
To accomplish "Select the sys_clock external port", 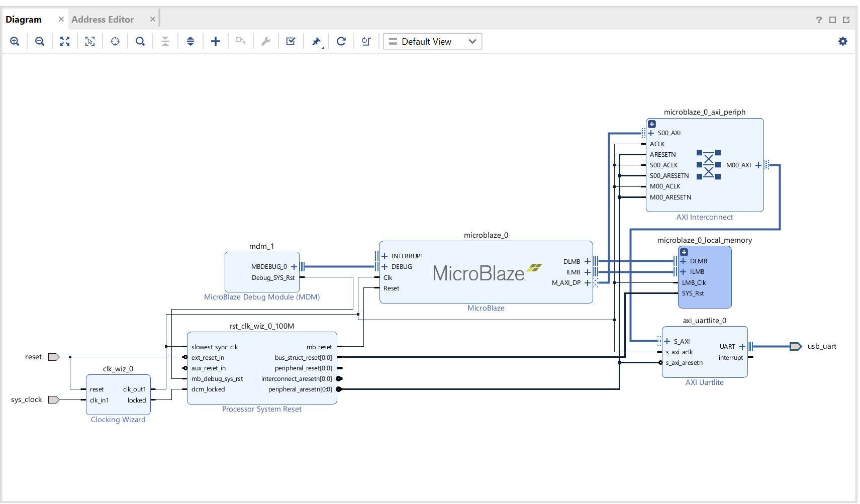I will (54, 400).
